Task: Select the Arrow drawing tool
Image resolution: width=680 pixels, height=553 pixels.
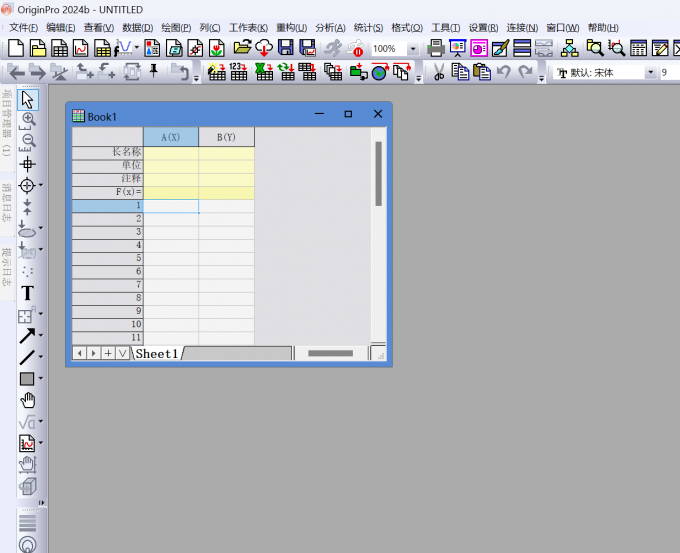Action: pos(27,336)
